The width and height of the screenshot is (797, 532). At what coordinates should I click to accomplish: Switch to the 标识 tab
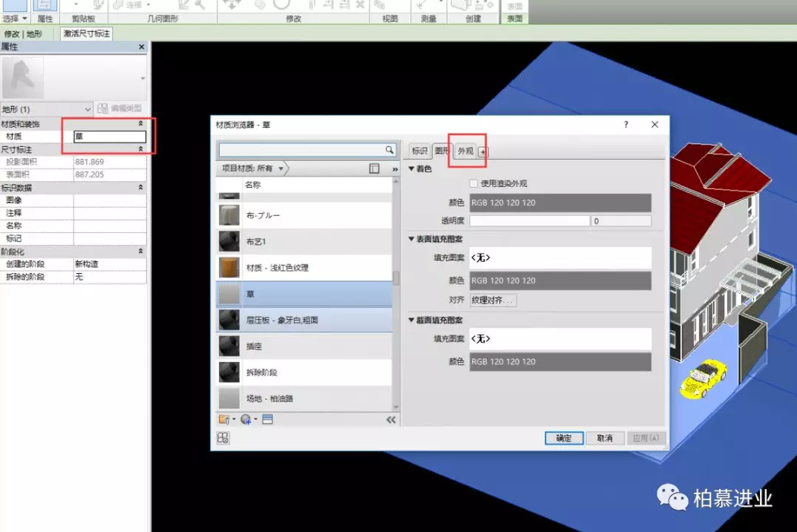(419, 151)
